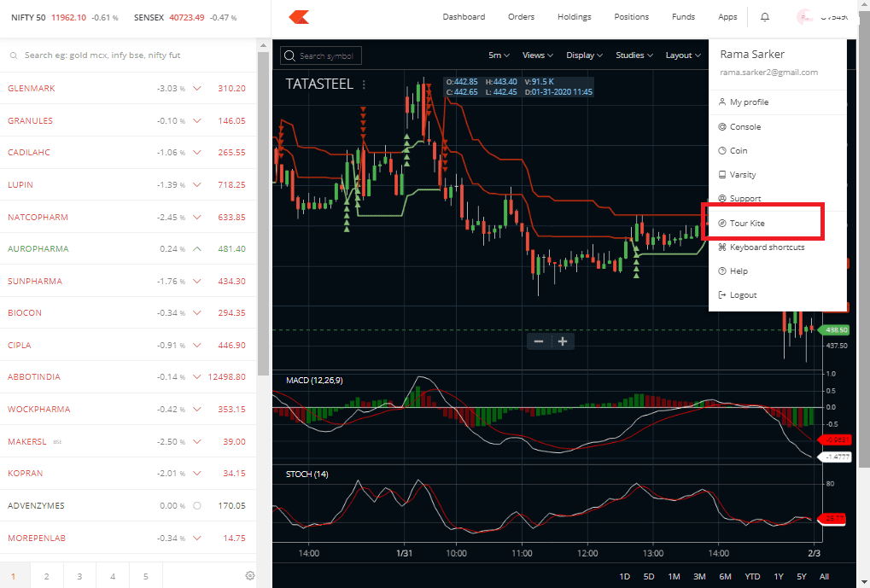Set chart range to 5Y
The height and width of the screenshot is (588, 870).
(802, 577)
